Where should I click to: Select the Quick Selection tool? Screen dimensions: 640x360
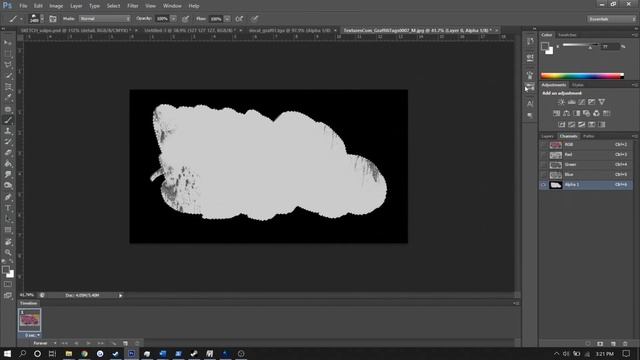(x=8, y=76)
